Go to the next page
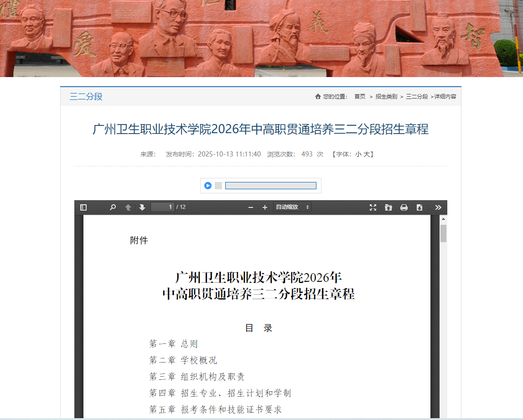 142,207
